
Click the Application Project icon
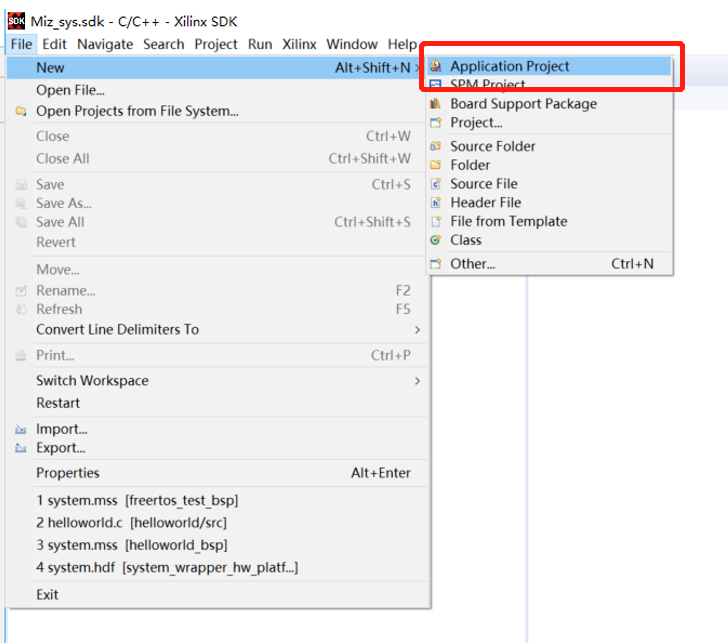click(x=436, y=66)
